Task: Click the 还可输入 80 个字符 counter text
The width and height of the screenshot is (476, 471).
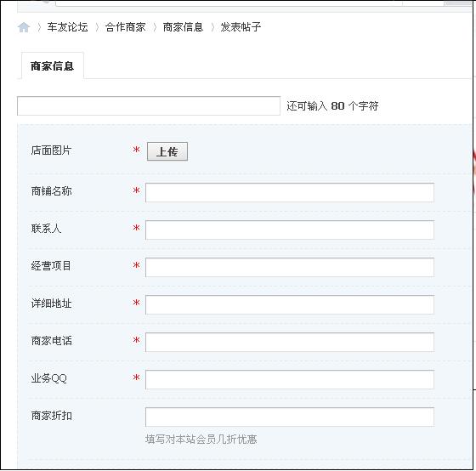Action: tap(332, 106)
